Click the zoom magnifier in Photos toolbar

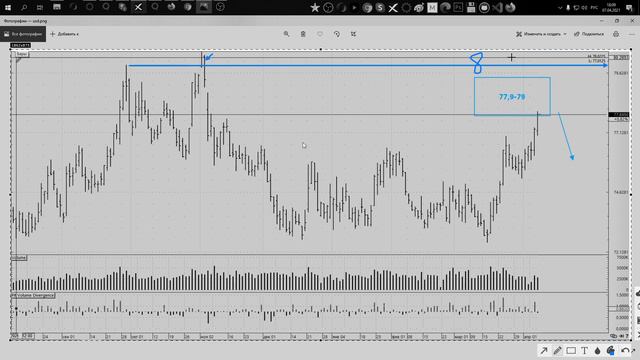point(286,34)
